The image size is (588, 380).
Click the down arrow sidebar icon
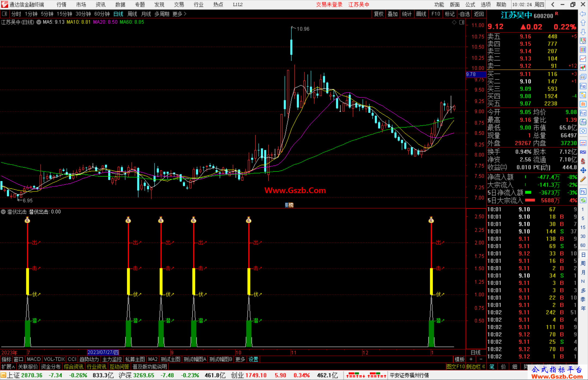(x=583, y=32)
